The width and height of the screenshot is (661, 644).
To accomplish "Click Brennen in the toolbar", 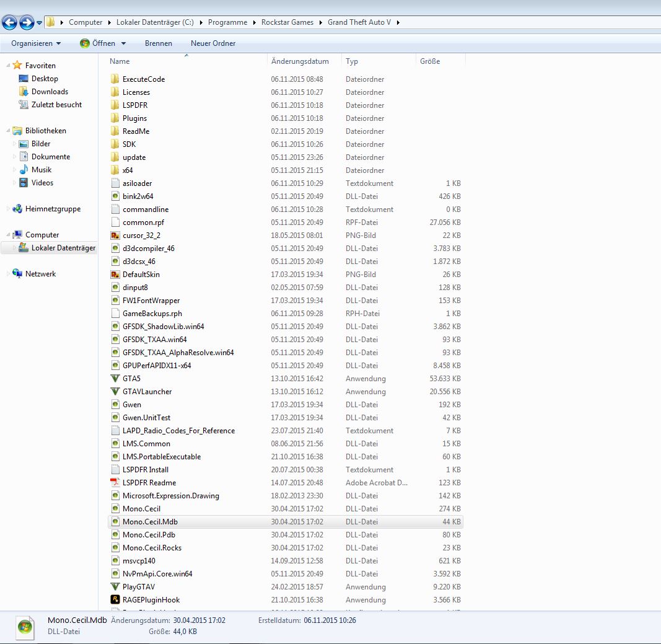I will (158, 43).
